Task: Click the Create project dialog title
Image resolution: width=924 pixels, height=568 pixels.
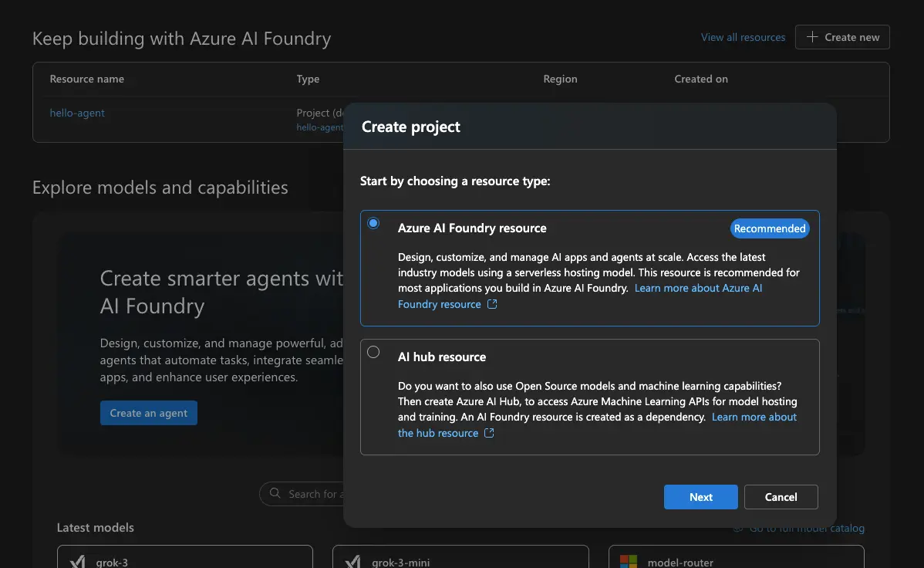Action: click(x=411, y=127)
